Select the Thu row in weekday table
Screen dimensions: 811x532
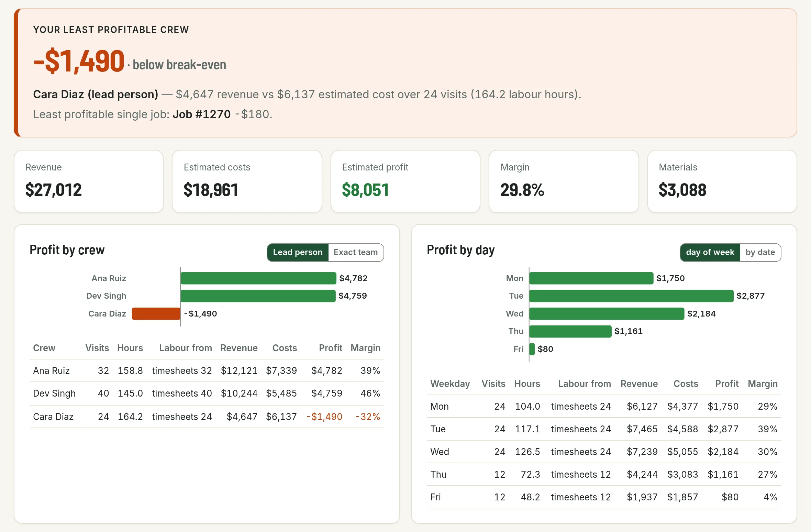point(604,474)
